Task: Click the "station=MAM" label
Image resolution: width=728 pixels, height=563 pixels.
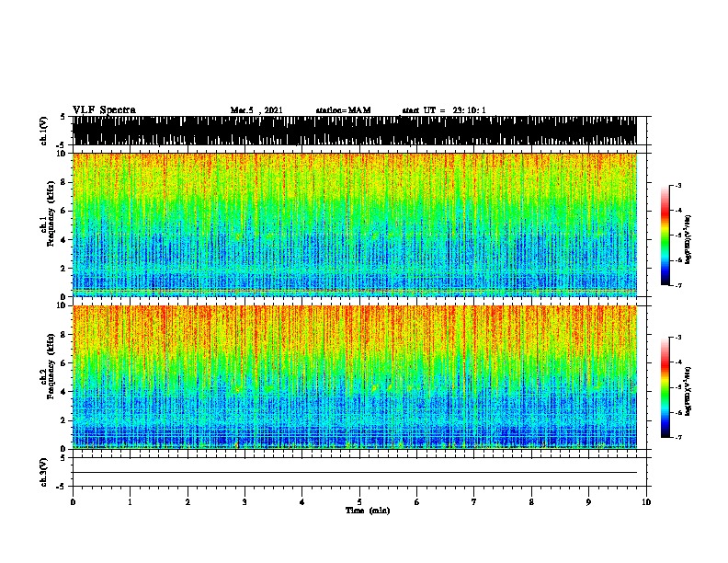Action: 343,110
